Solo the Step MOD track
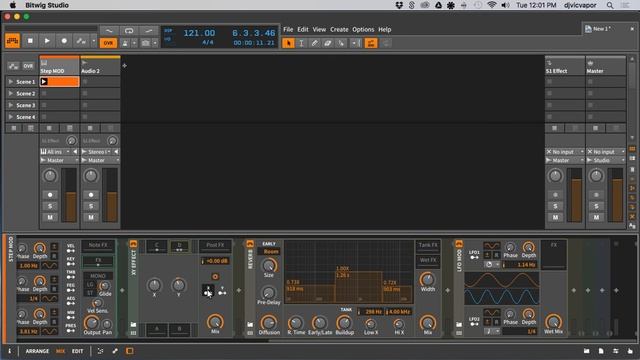The width and height of the screenshot is (640, 360). click(x=50, y=206)
